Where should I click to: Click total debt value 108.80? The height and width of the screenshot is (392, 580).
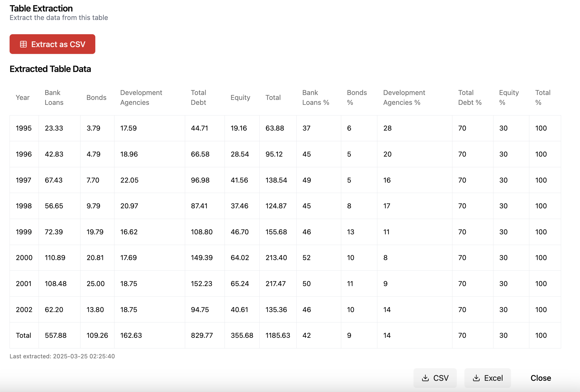(x=202, y=232)
